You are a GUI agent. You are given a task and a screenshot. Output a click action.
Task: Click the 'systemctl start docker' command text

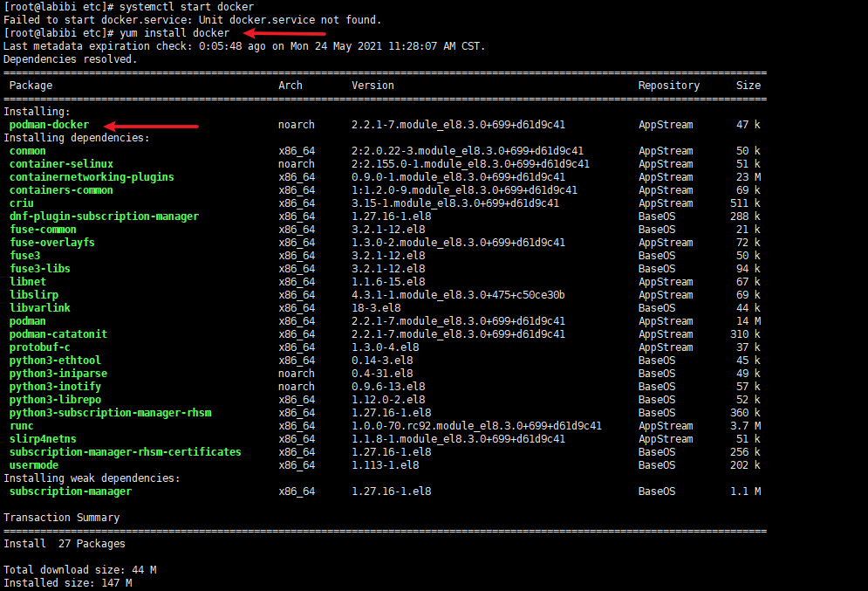[187, 7]
